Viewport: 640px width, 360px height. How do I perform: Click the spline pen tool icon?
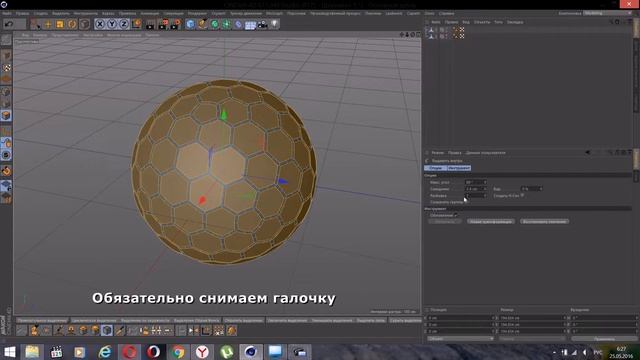tap(202, 24)
